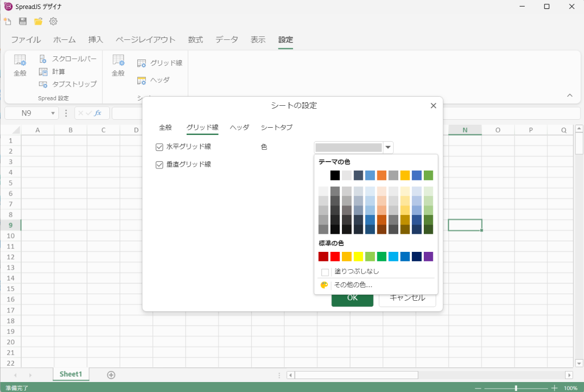
Task: Click the zoom out minus icon
Action: click(x=478, y=388)
